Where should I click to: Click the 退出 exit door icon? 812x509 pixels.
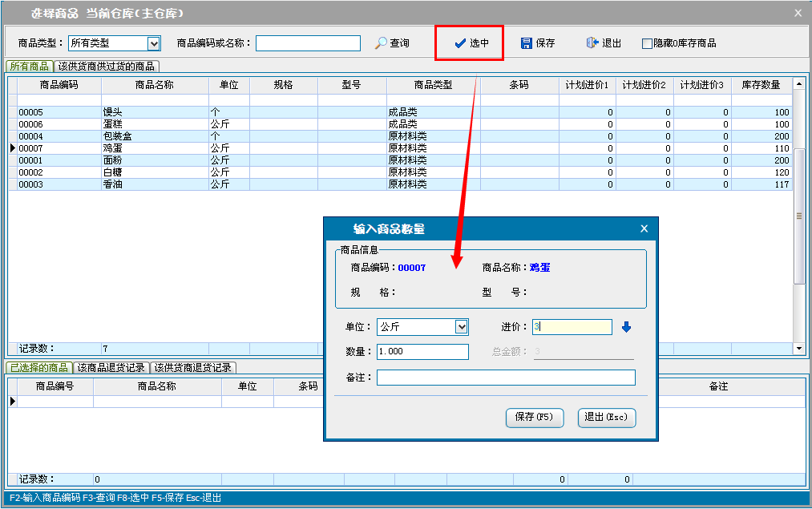point(592,43)
